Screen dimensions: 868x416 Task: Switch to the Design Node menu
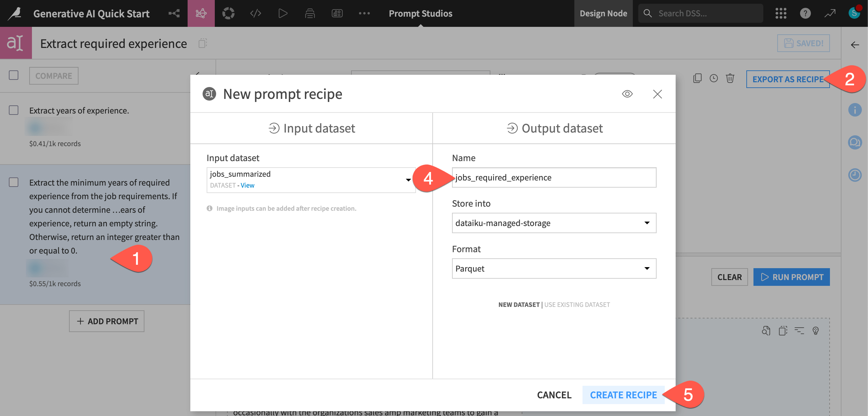(603, 13)
